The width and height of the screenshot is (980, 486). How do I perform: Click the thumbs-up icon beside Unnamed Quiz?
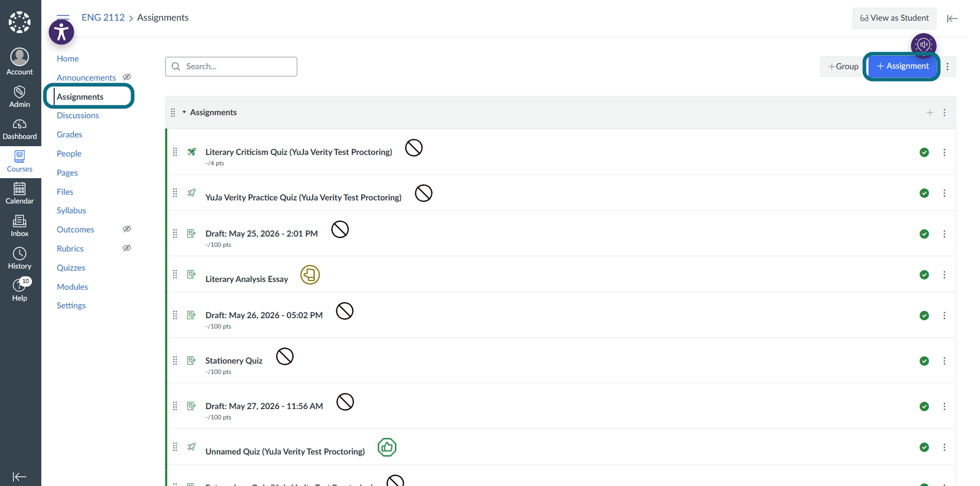pos(387,447)
